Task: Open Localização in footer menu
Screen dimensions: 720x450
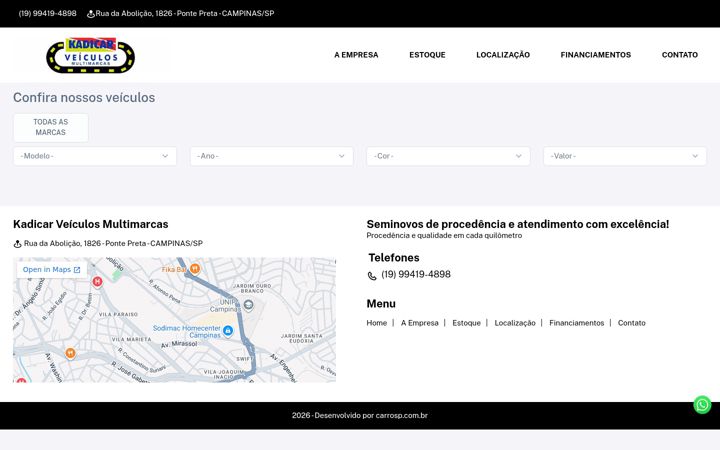Action: [515, 323]
